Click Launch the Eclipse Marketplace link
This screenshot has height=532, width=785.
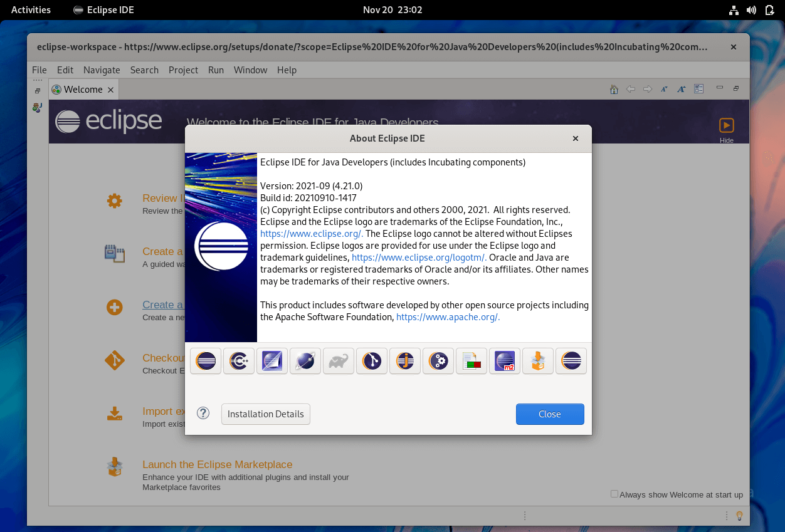(x=218, y=464)
